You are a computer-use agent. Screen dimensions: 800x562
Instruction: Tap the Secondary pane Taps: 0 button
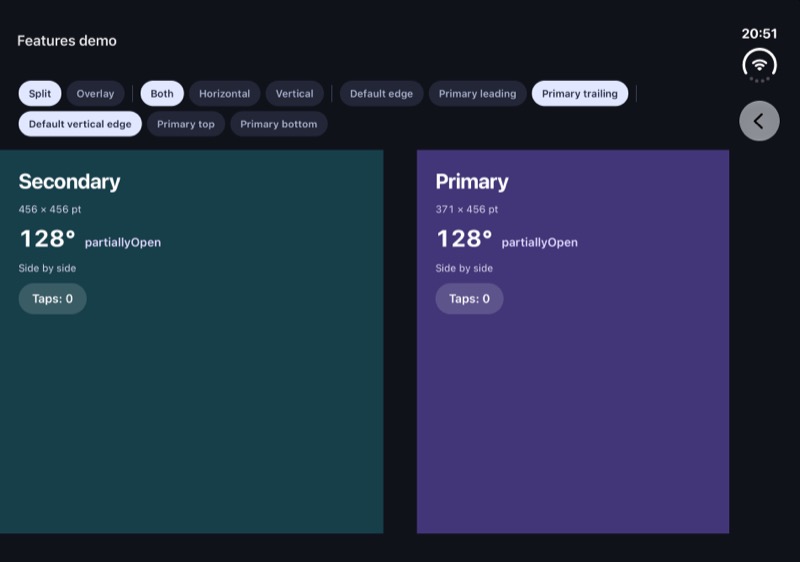tap(53, 298)
